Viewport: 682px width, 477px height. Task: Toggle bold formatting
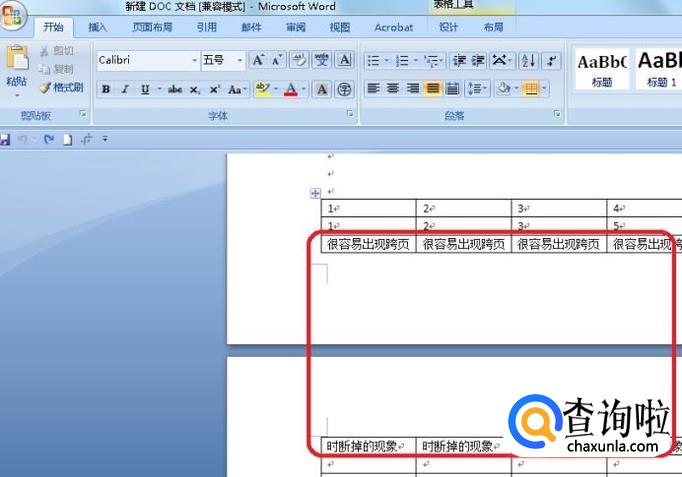tap(106, 89)
